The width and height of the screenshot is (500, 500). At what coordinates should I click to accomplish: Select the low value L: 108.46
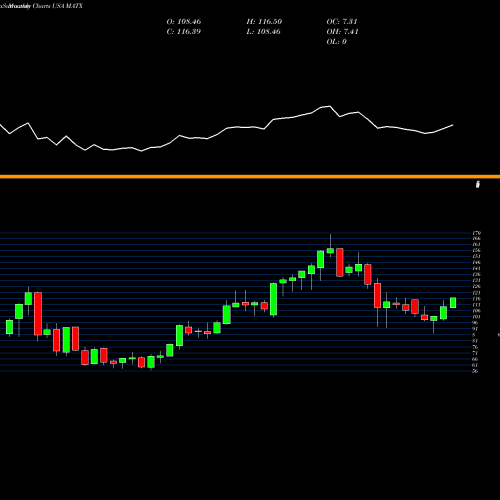(x=264, y=32)
